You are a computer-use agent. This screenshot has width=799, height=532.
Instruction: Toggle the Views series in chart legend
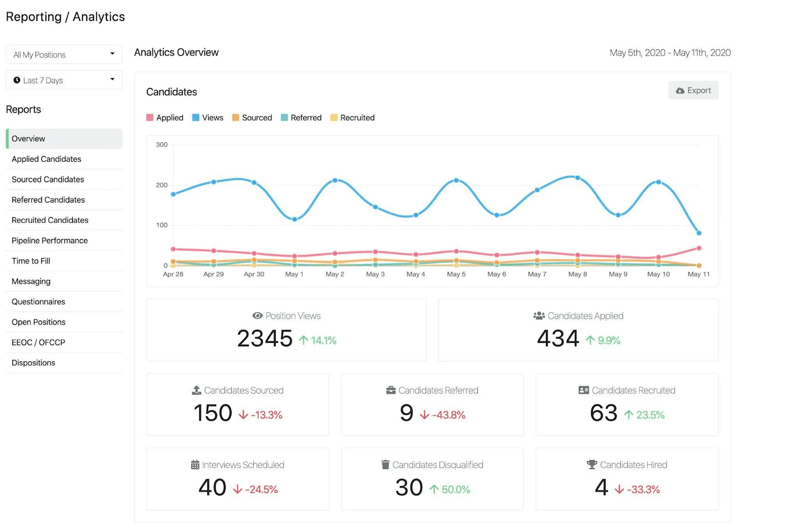click(x=208, y=118)
